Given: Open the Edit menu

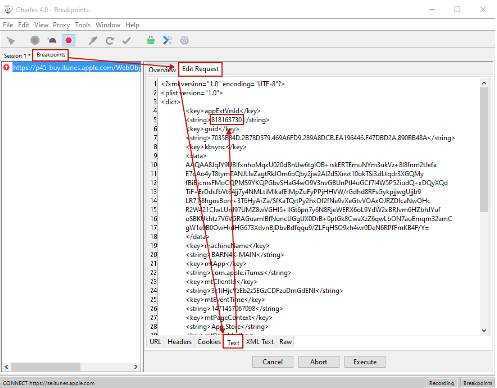Looking at the screenshot, I should [23, 25].
